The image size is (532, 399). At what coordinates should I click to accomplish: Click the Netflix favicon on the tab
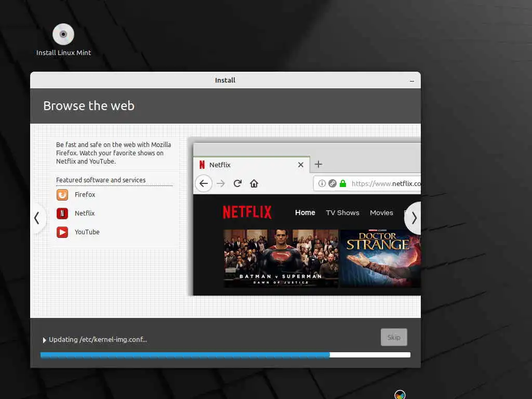pyautogui.click(x=202, y=165)
